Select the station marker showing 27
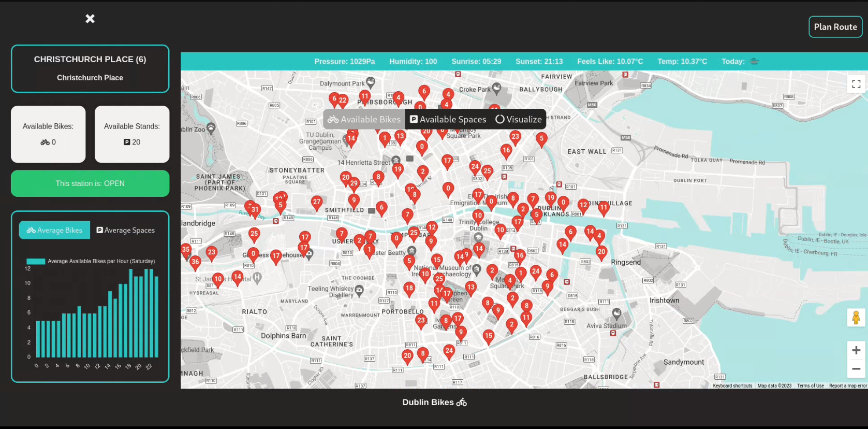The width and height of the screenshot is (868, 429). click(x=317, y=202)
